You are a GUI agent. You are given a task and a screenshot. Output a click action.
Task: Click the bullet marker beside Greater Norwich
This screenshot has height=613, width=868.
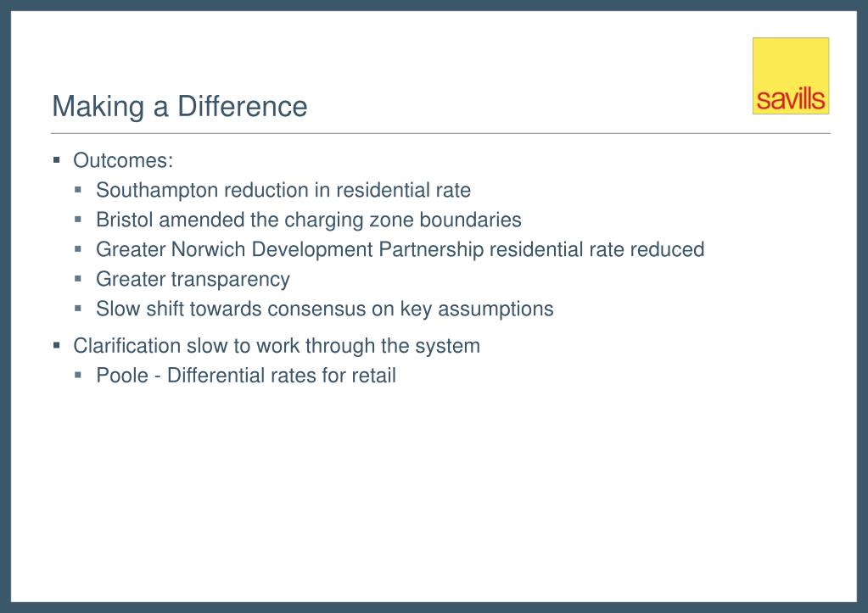(78, 249)
